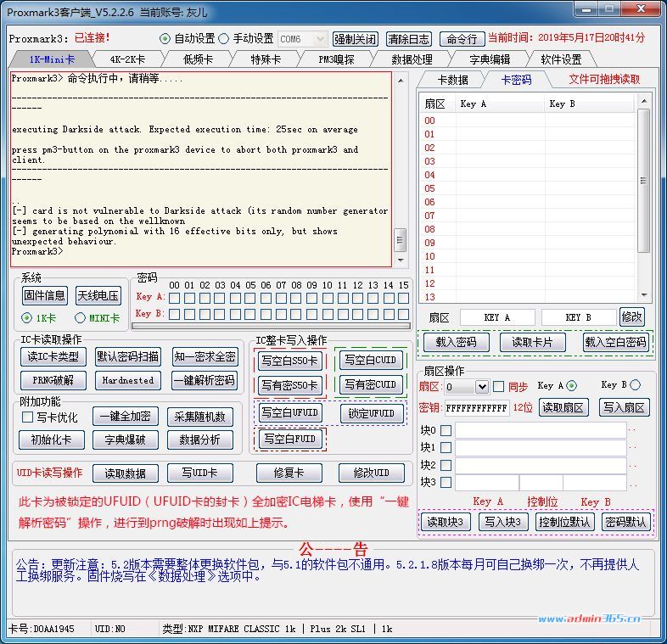
Task: Click the 默认密码扫描 button
Action: [x=127, y=356]
